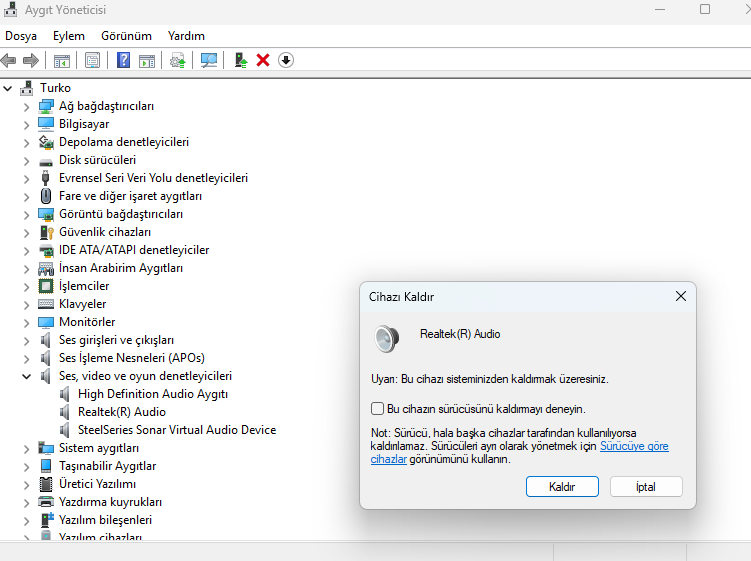Click the Üretici Yazılımı chip icon

click(46, 484)
